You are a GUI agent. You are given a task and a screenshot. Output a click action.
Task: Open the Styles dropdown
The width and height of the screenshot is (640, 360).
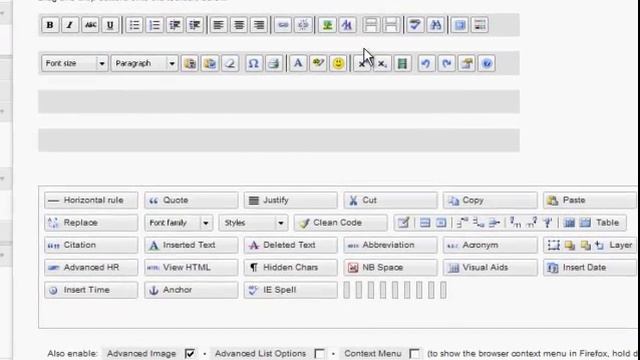tap(253, 223)
